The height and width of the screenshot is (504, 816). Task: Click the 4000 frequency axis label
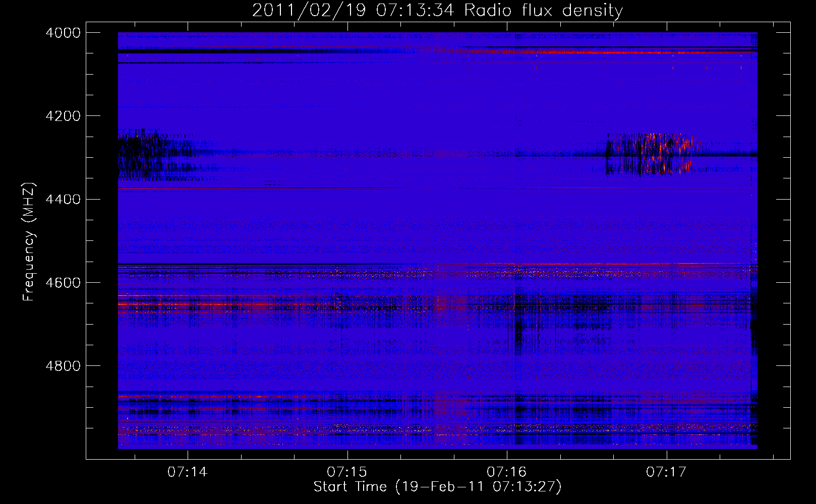click(63, 33)
